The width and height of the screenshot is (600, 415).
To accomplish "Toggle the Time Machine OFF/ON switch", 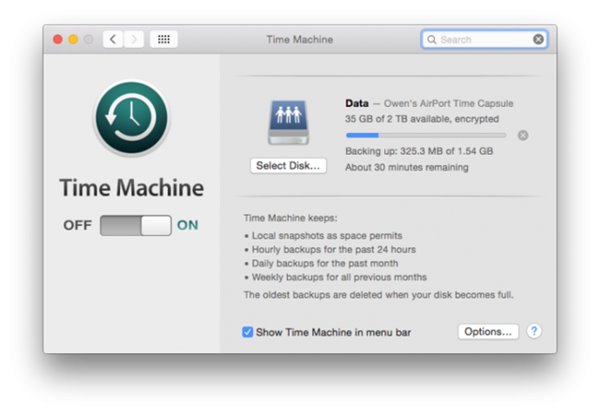I will pyautogui.click(x=135, y=225).
